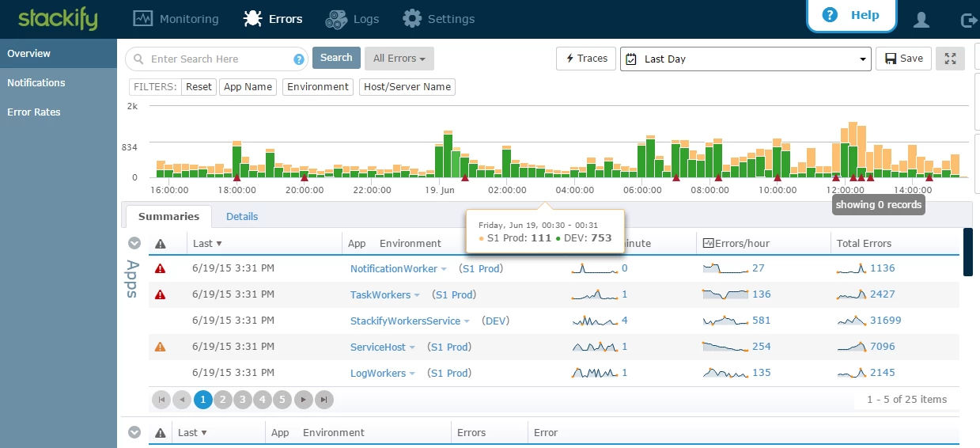Open the StackifyWorkersService app link
The image size is (980, 448).
[x=405, y=321]
